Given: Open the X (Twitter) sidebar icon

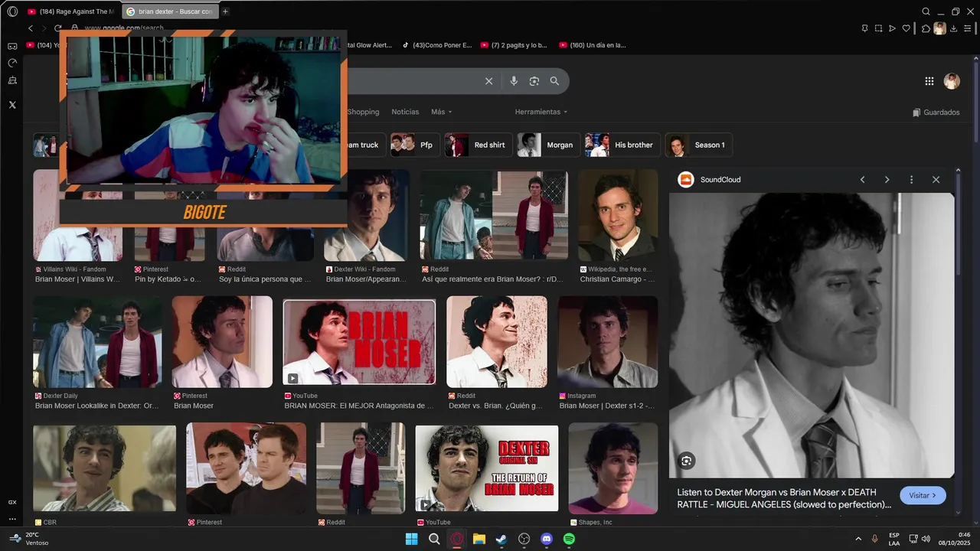Looking at the screenshot, I should (12, 105).
